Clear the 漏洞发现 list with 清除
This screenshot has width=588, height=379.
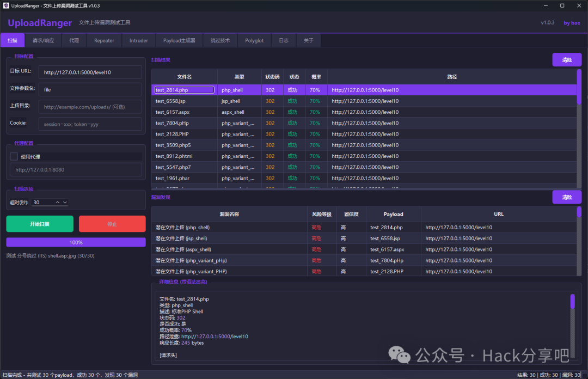click(x=567, y=197)
